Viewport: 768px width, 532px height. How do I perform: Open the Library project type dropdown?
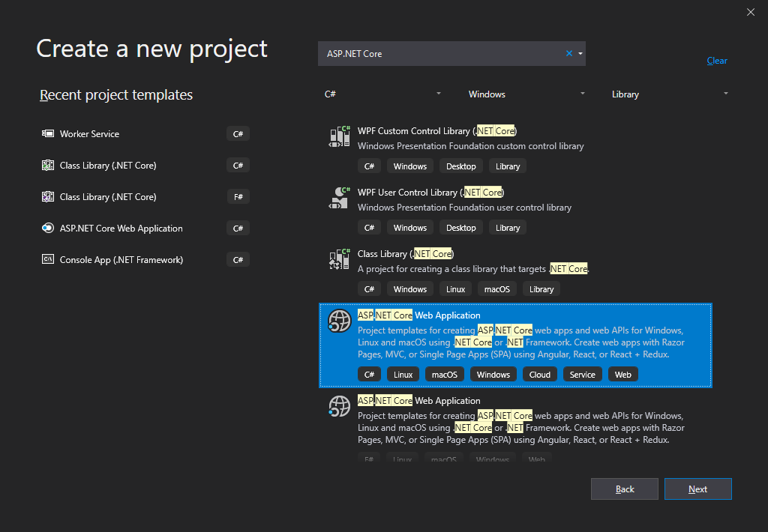click(670, 94)
